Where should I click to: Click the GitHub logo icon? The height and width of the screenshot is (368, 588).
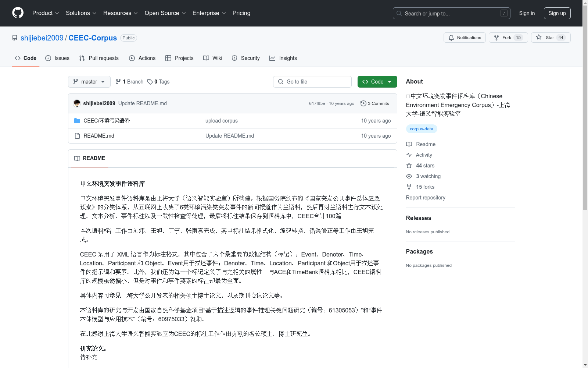[x=18, y=13]
